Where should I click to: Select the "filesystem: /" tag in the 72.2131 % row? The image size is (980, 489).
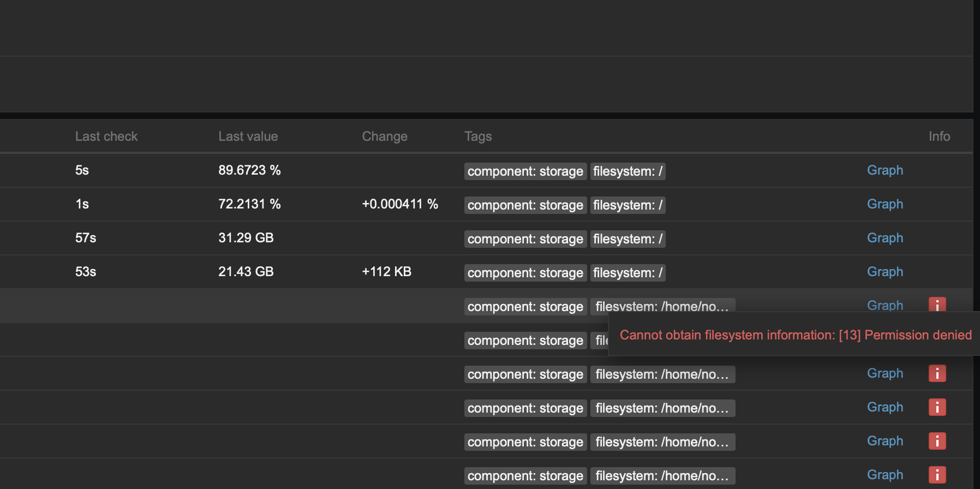[x=628, y=205]
